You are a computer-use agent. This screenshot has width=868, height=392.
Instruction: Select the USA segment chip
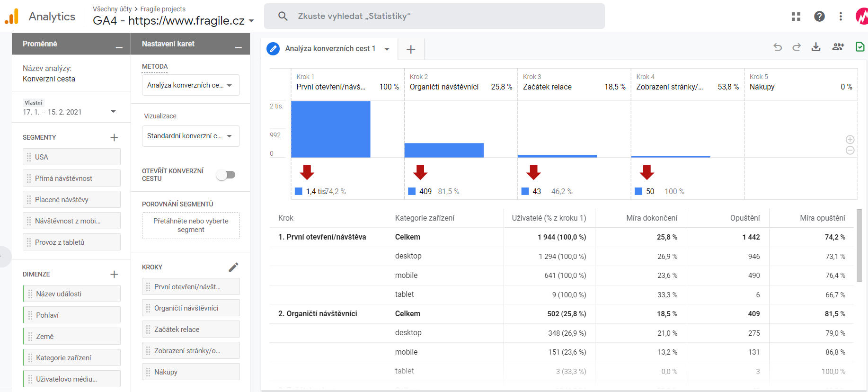pyautogui.click(x=71, y=157)
